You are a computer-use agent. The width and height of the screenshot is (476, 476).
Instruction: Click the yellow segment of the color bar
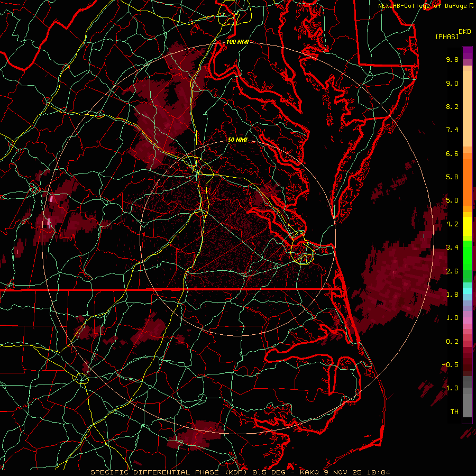(467, 226)
